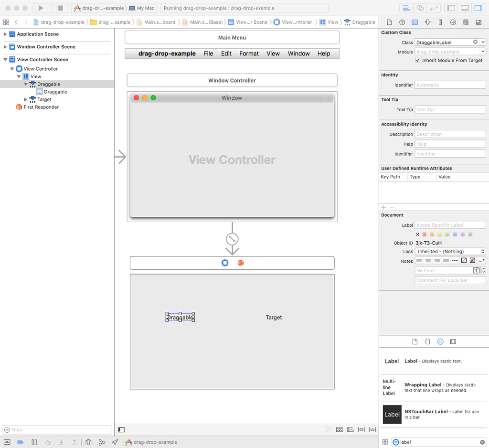The width and height of the screenshot is (489, 448).
Task: Switch to the Version editor
Action: [x=434, y=8]
